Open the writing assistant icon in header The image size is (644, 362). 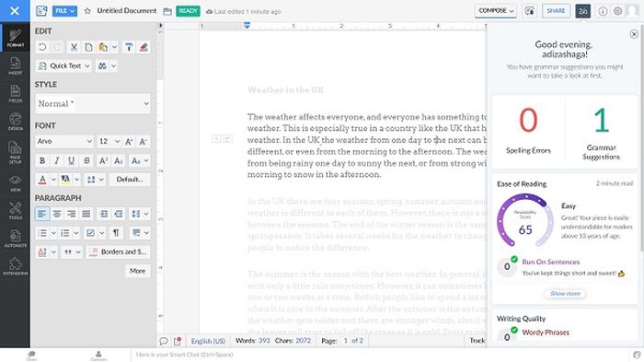pos(582,11)
